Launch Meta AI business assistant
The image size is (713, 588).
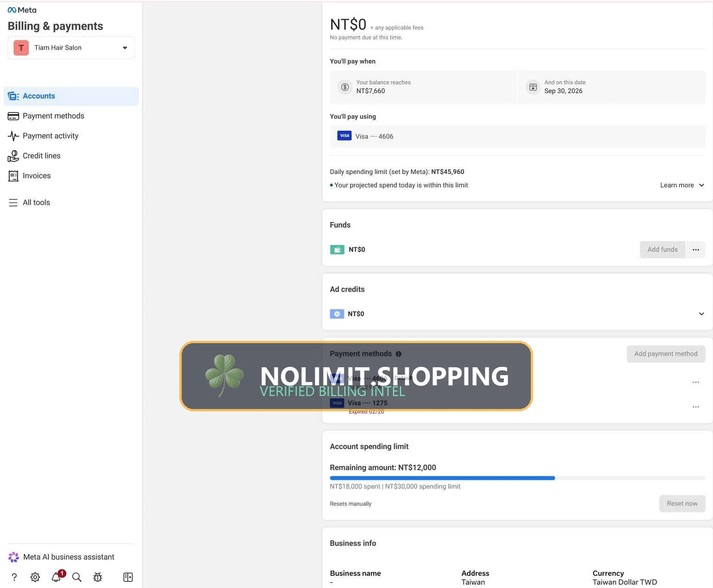coord(61,557)
